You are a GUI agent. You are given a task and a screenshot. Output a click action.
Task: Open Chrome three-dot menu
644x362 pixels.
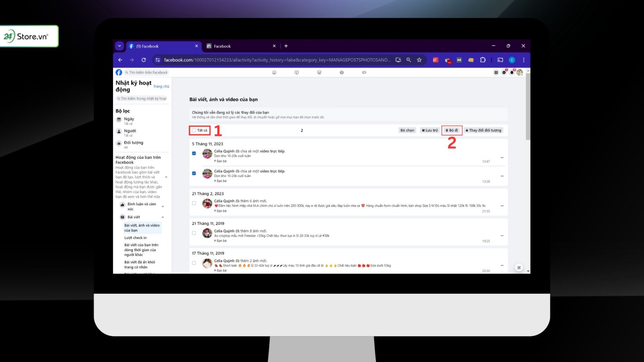tap(524, 60)
